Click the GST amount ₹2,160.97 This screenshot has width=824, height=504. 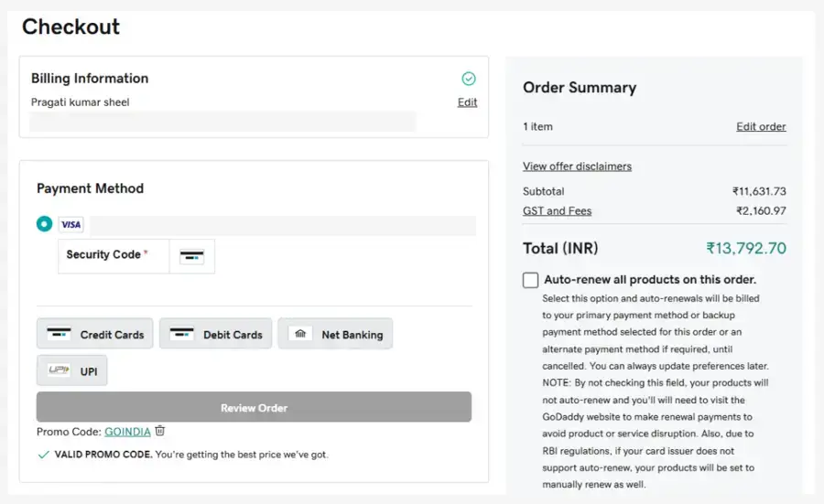point(761,211)
